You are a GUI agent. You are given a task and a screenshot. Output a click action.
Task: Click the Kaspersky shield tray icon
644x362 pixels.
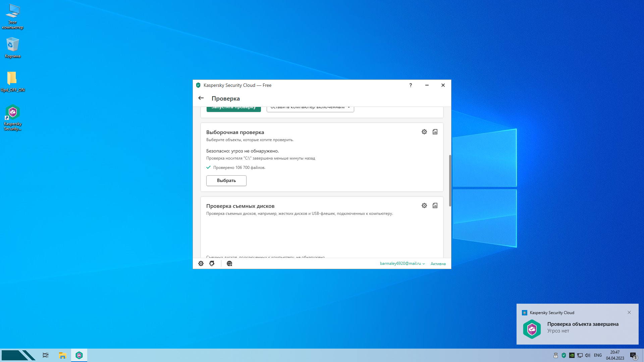click(x=564, y=356)
